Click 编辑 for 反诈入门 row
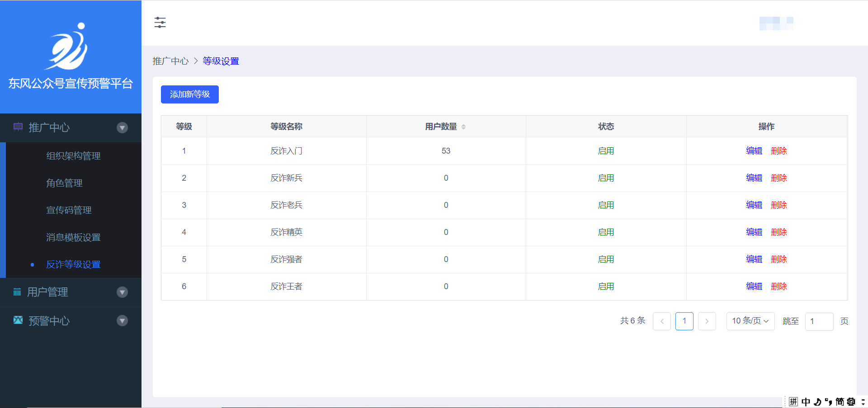The width and height of the screenshot is (868, 408). [754, 151]
